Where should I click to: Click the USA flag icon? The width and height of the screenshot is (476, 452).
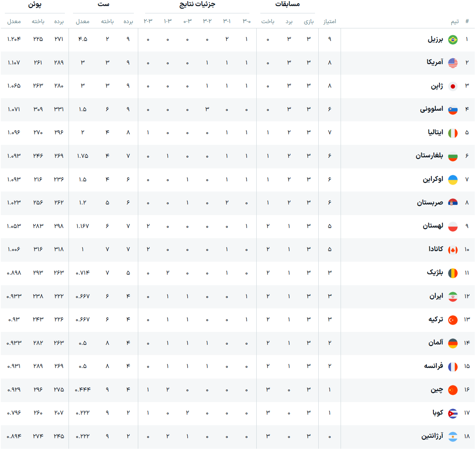point(452,63)
